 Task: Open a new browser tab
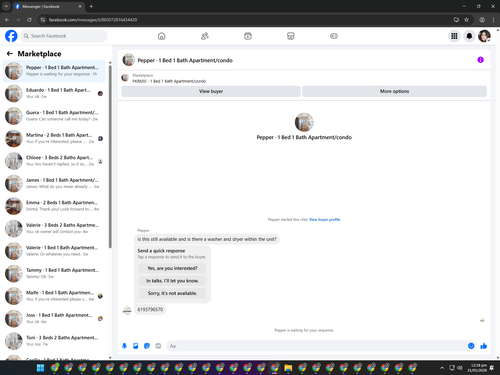coord(91,6)
